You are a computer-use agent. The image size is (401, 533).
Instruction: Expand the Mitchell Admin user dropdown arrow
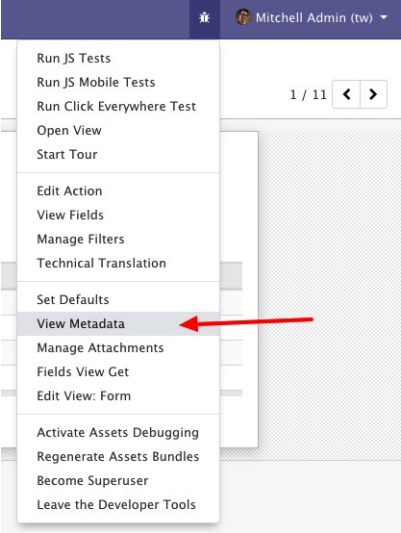tap(384, 17)
